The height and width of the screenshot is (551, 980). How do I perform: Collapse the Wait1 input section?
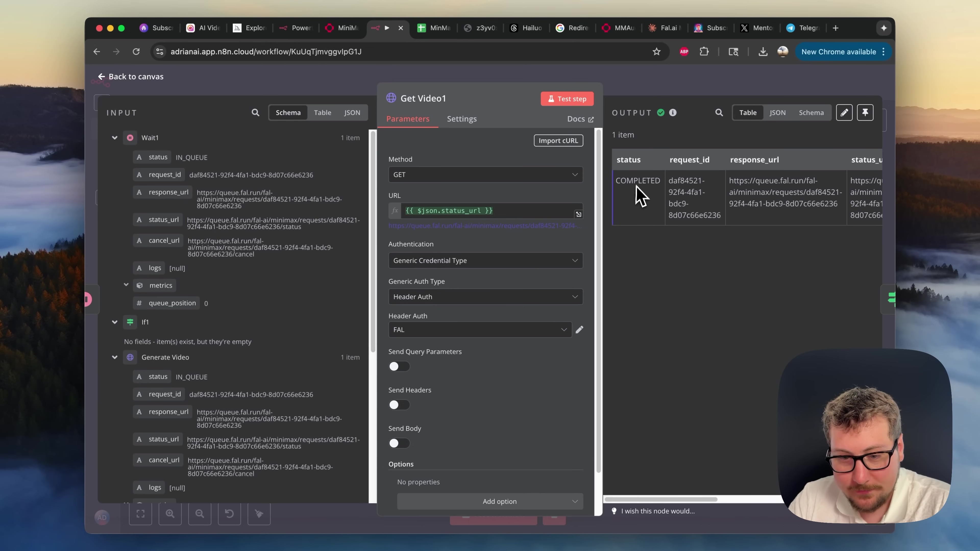115,138
